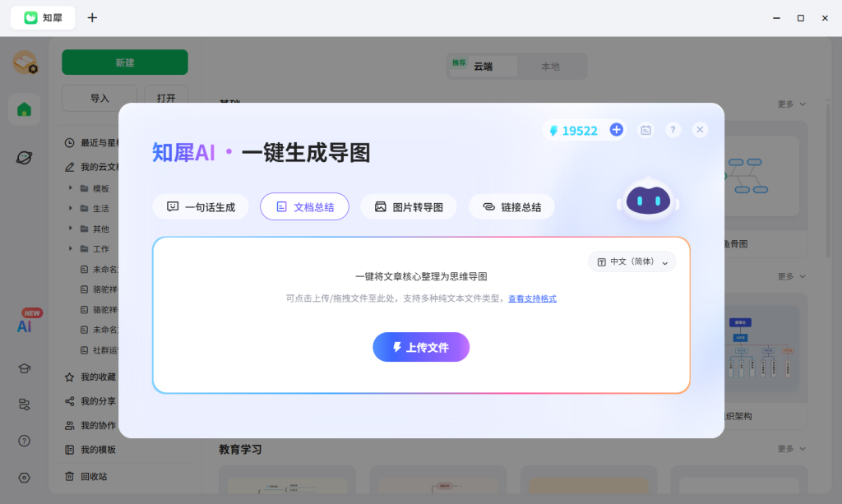The height and width of the screenshot is (504, 842).
Task: Open 我的收藏 in the sidebar
Action: tap(90, 377)
